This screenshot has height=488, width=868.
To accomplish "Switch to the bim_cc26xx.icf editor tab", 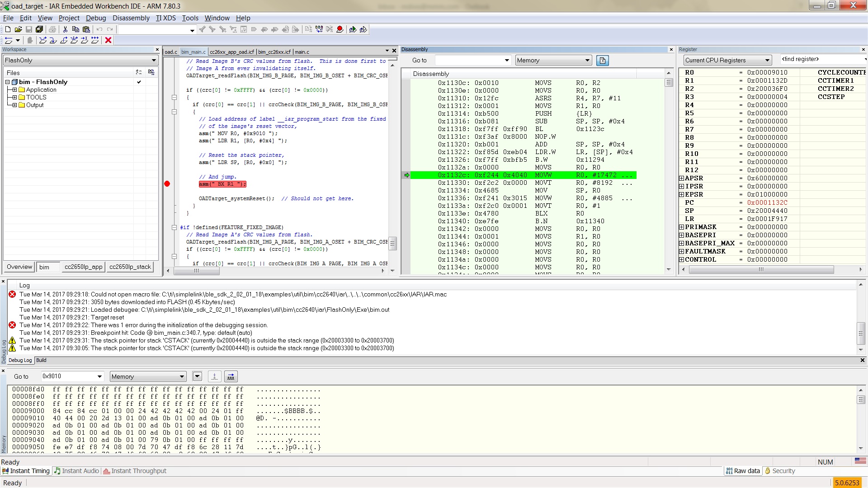I will click(x=274, y=52).
